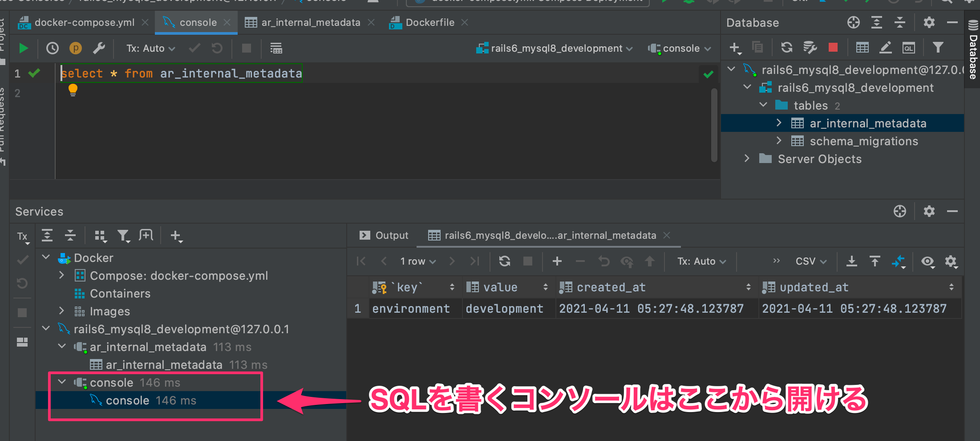Toggle playground mode orange P icon

point(76,48)
